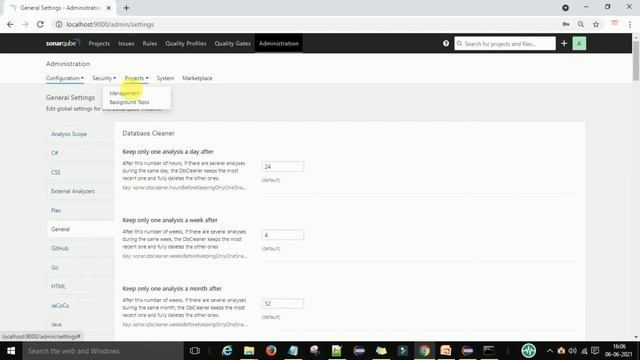This screenshot has height=360, width=640.
Task: Launch Firefox from the taskbar
Action: [x=271, y=351]
